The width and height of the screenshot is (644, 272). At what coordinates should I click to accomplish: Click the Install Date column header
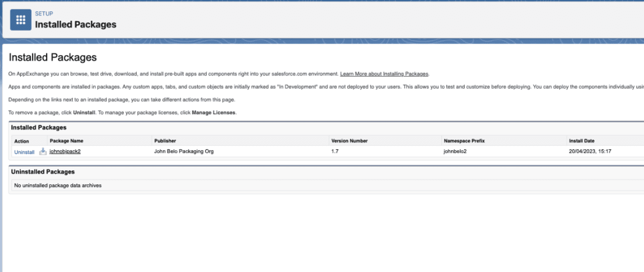583,141
